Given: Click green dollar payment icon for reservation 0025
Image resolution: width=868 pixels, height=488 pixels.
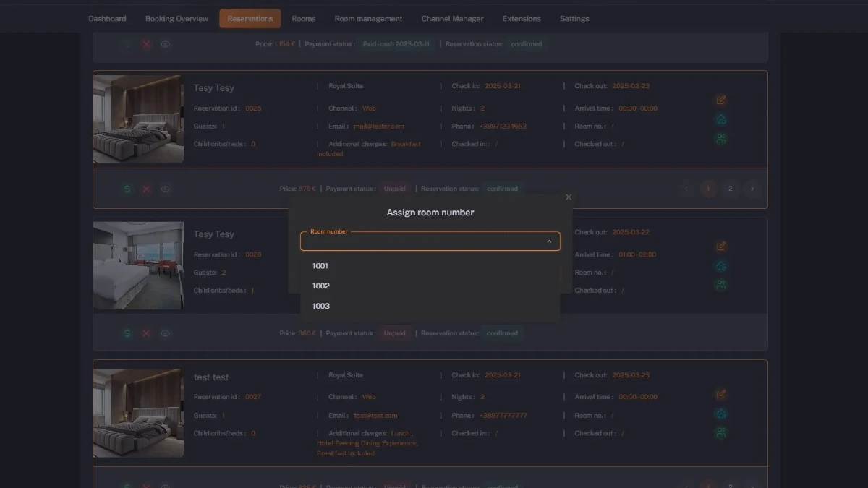Looking at the screenshot, I should (x=127, y=189).
